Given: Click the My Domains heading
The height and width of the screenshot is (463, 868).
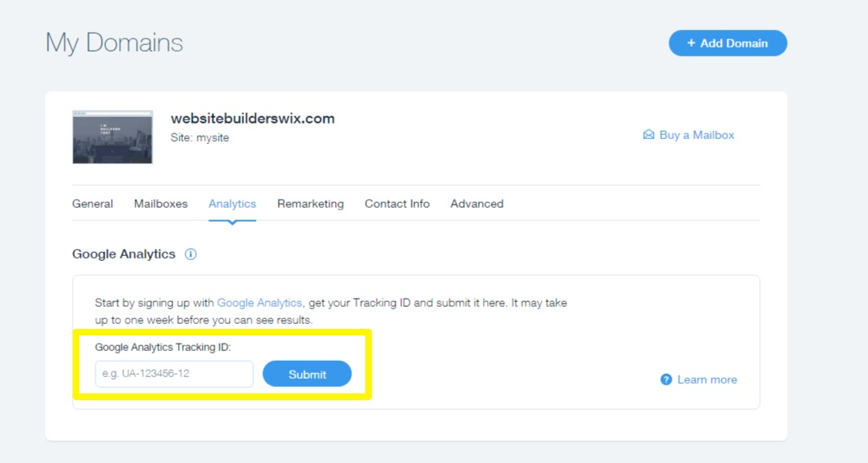Looking at the screenshot, I should [114, 43].
